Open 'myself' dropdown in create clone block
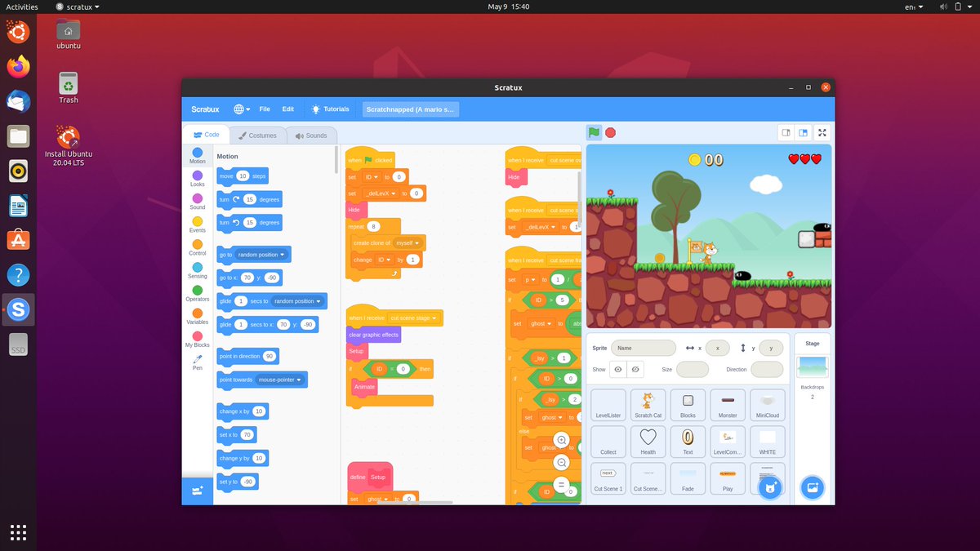 pyautogui.click(x=408, y=243)
